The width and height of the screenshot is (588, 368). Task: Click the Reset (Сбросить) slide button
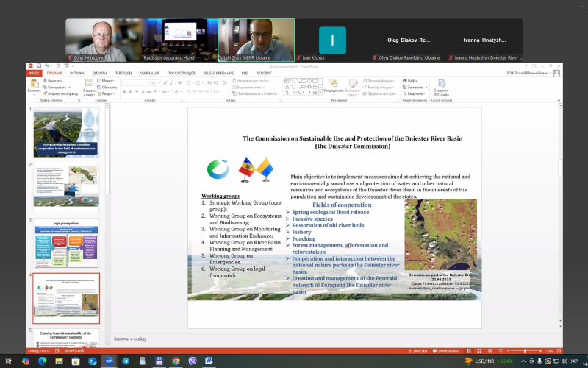(107, 88)
